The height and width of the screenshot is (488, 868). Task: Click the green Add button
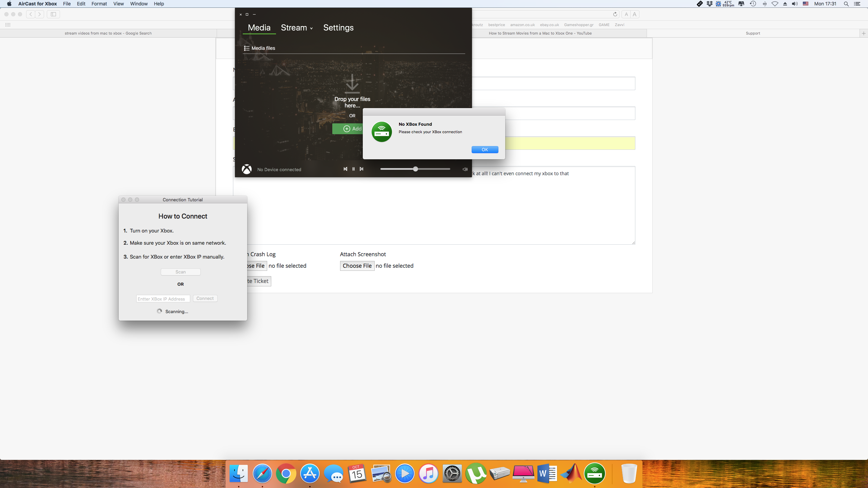348,129
